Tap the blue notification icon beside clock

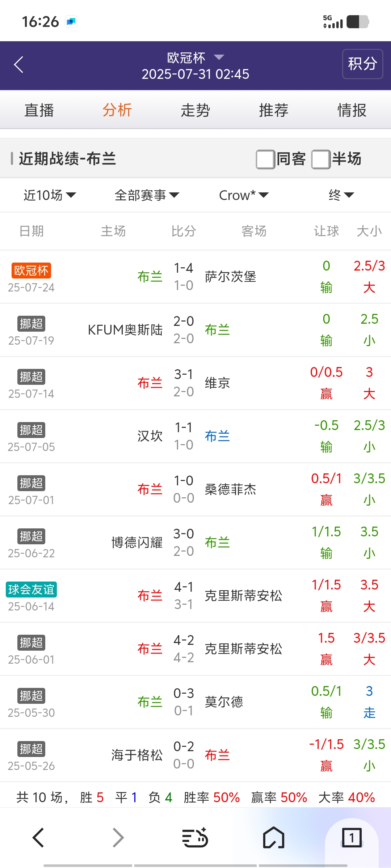(71, 22)
